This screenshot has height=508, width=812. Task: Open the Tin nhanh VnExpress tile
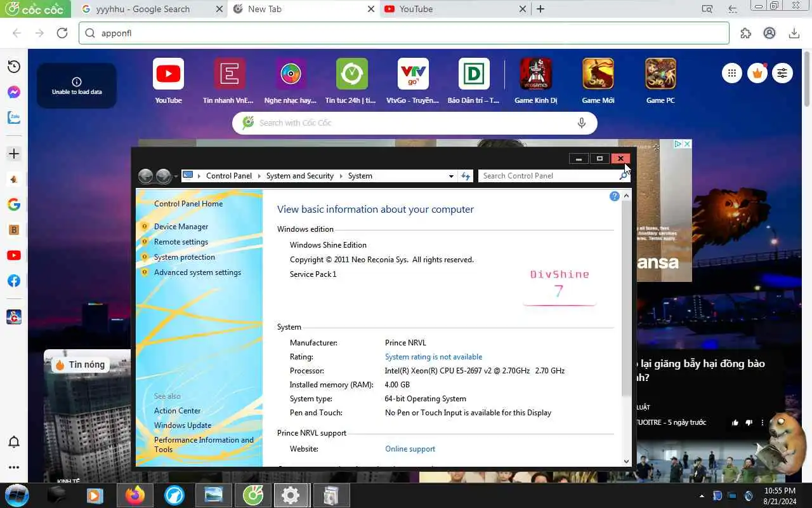point(228,81)
